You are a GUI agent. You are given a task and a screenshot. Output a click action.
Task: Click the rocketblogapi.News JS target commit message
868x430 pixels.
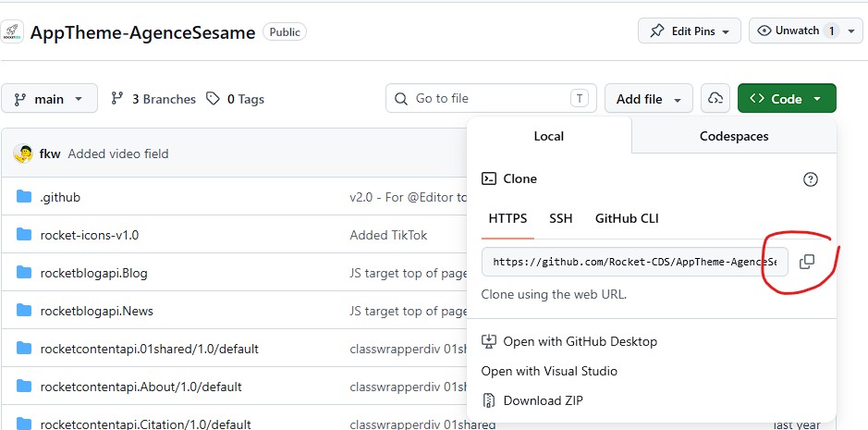[x=409, y=311]
